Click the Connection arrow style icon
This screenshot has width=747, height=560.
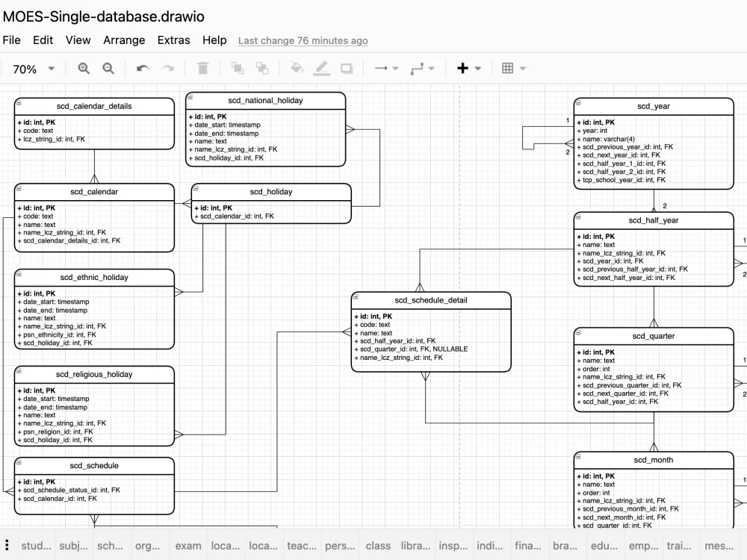click(x=381, y=69)
